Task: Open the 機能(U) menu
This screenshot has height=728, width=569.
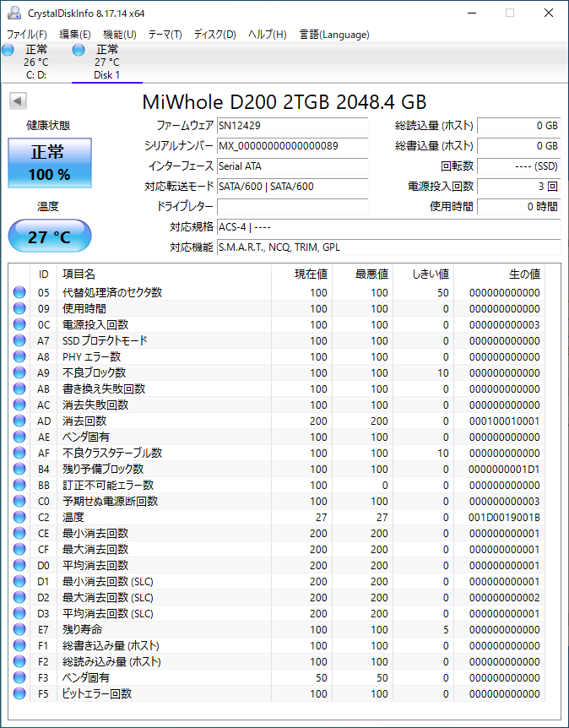Action: [x=119, y=35]
